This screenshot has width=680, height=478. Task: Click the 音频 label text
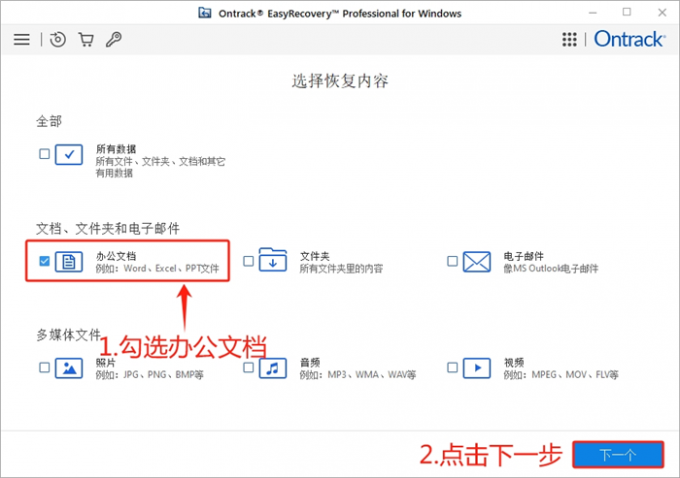click(310, 363)
